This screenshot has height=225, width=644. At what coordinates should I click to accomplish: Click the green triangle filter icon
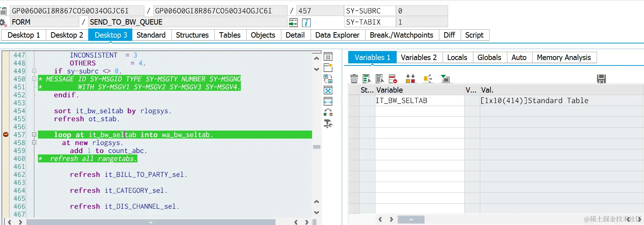tap(445, 78)
